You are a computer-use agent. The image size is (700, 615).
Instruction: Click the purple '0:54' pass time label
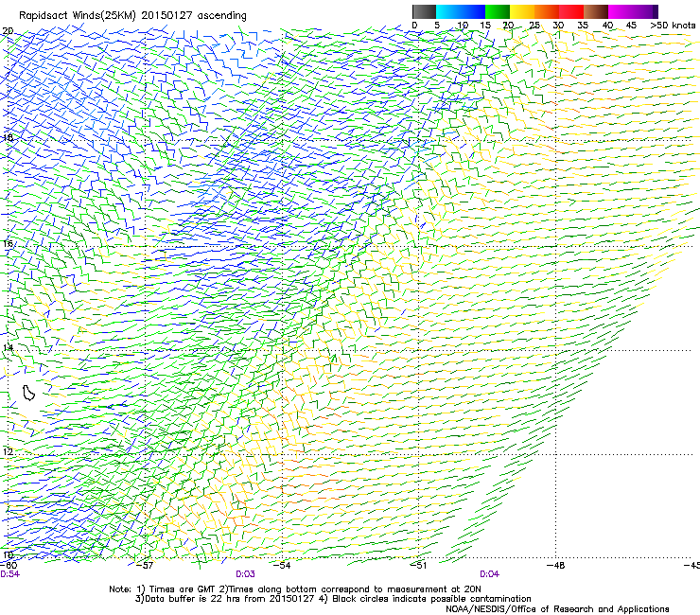pyautogui.click(x=9, y=574)
